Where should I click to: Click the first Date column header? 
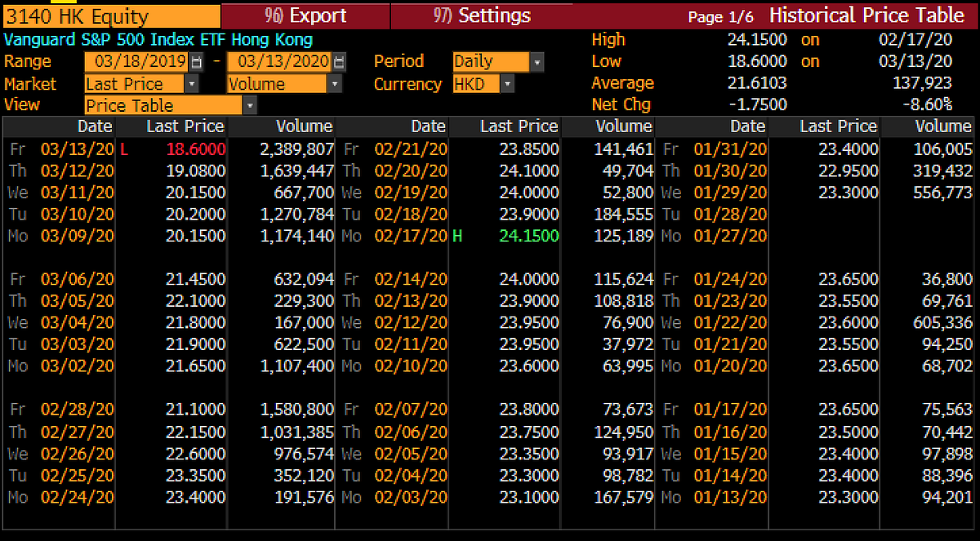(x=96, y=126)
